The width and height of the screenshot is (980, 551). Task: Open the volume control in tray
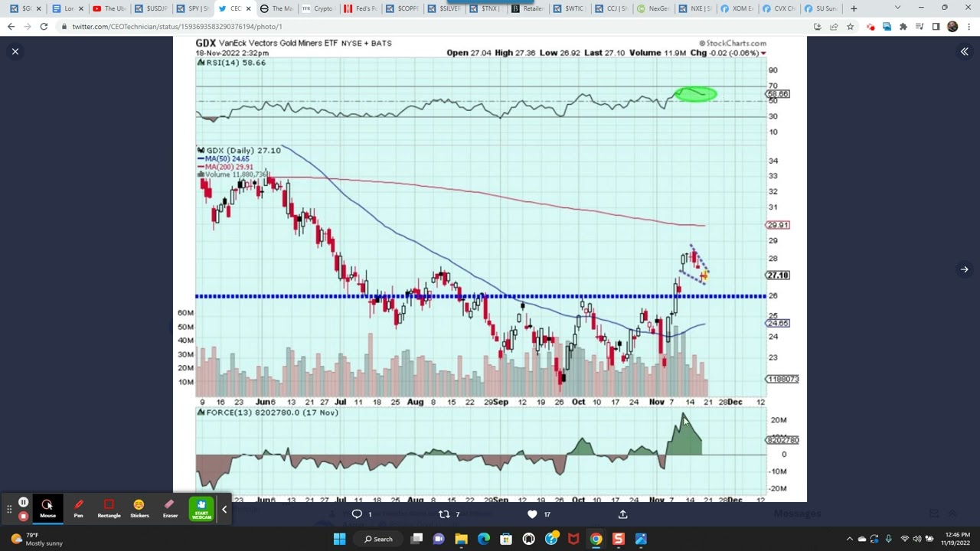click(x=916, y=539)
